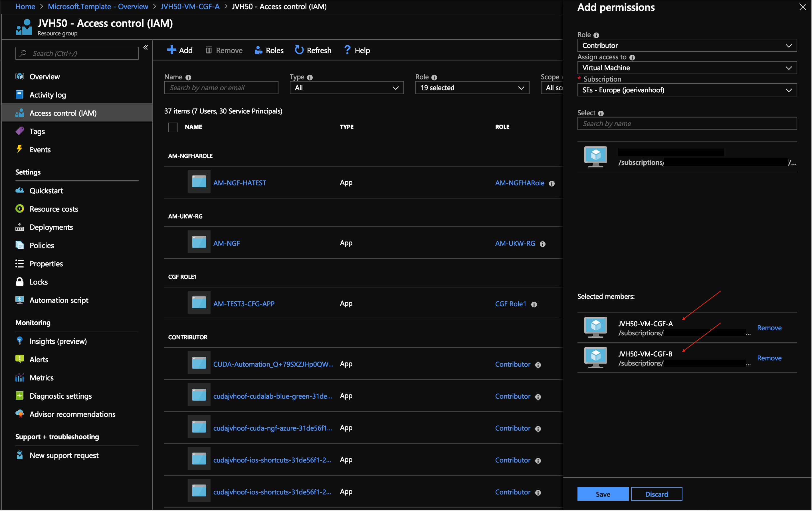Screen dimensions: 812x511
Task: Click the Add plus icon in toolbar
Action: (x=171, y=50)
